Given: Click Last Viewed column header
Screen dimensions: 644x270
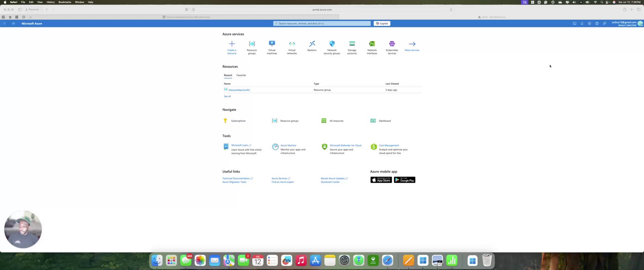Looking at the screenshot, I should click(392, 84).
